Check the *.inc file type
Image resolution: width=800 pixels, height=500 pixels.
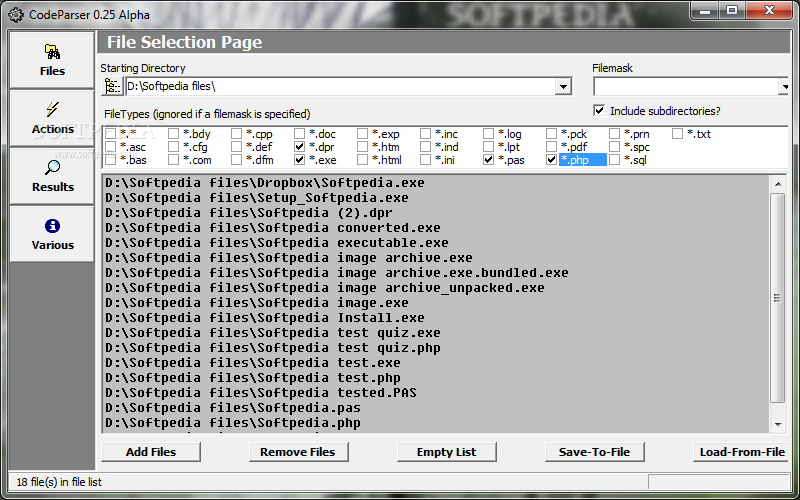(x=426, y=134)
